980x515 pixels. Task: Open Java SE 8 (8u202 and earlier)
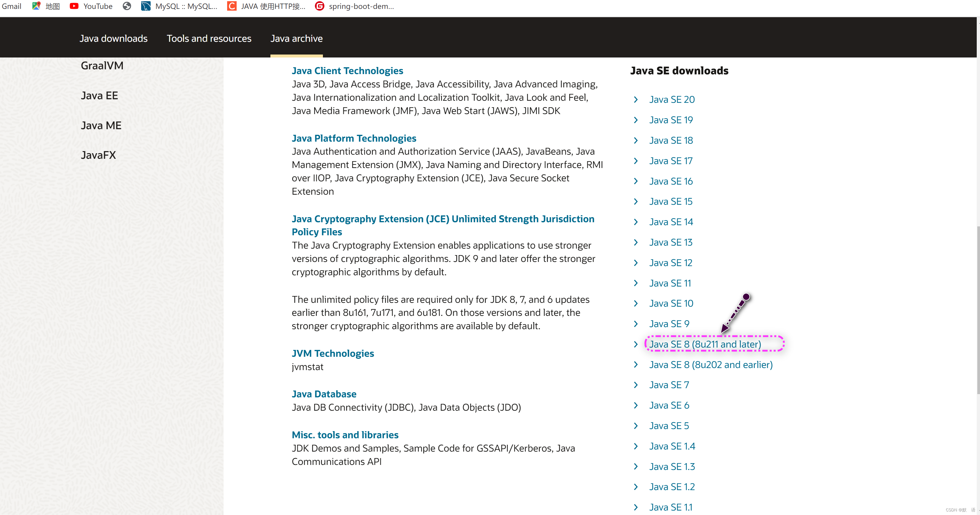[x=711, y=365]
